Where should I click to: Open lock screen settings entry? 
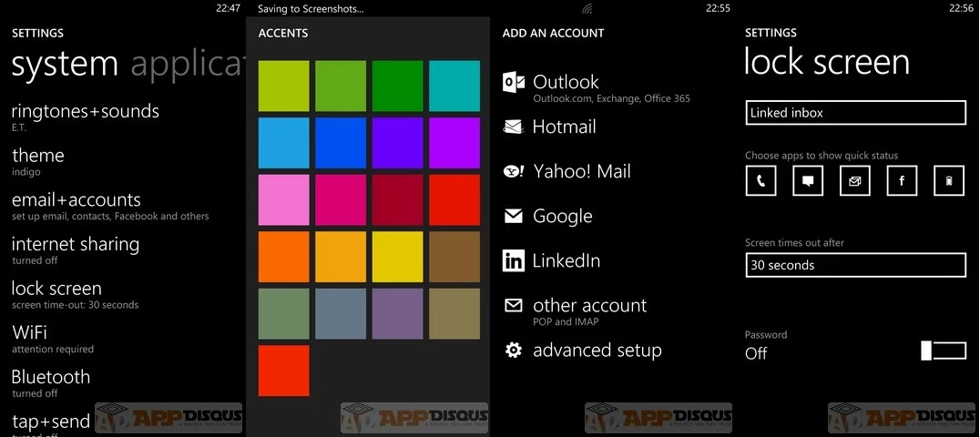click(75, 294)
